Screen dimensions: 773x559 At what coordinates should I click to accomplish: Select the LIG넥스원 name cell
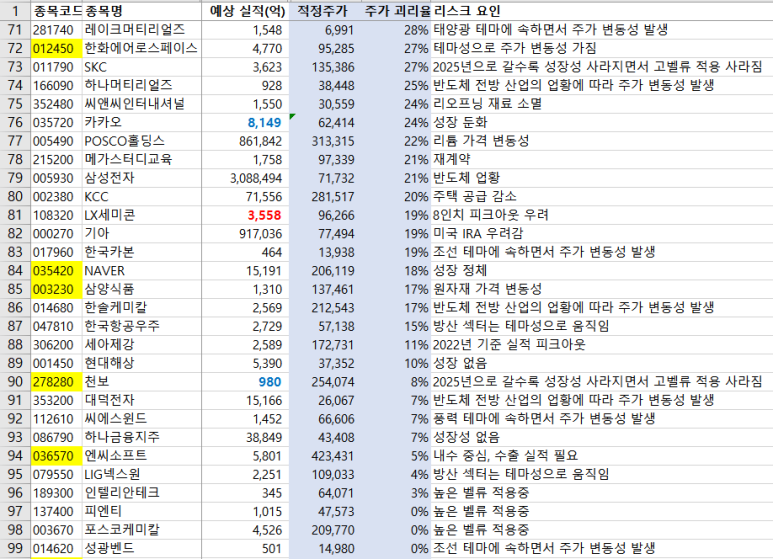(142, 474)
